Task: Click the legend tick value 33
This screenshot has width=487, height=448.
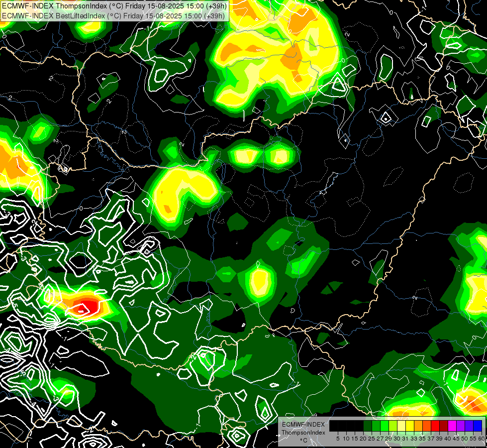Action: pyautogui.click(x=414, y=439)
